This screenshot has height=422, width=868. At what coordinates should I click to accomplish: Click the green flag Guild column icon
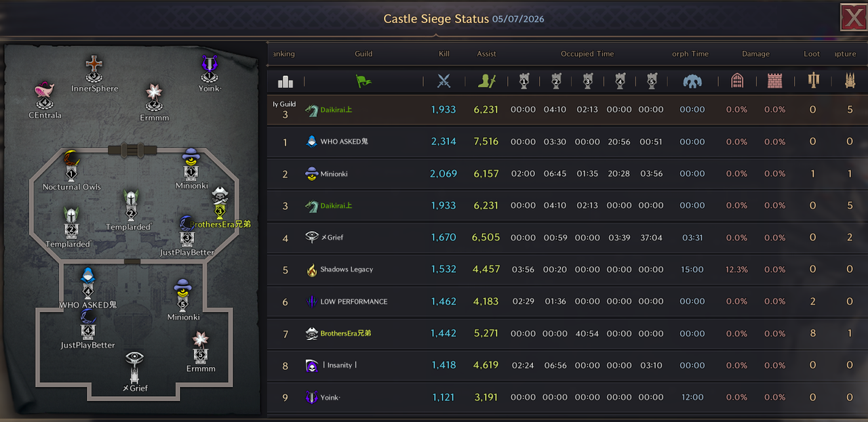point(363,81)
